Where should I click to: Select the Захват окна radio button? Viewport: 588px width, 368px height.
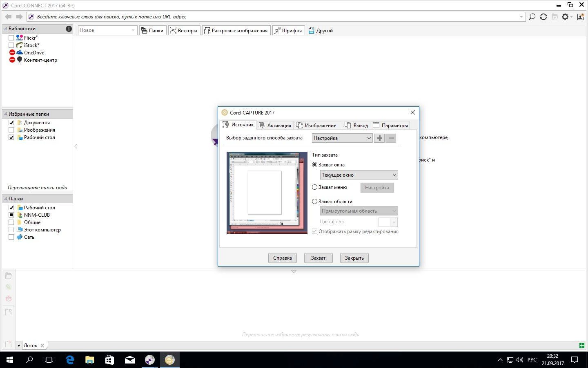[x=314, y=165]
